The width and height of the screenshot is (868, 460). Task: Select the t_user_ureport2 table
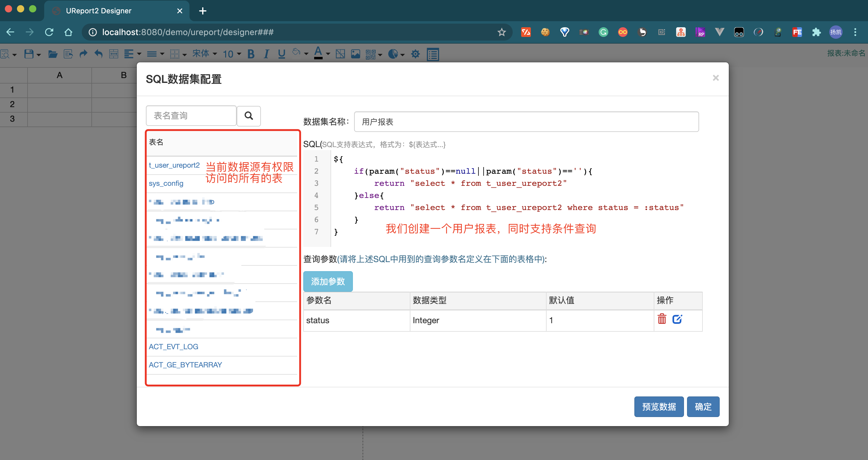(x=174, y=166)
